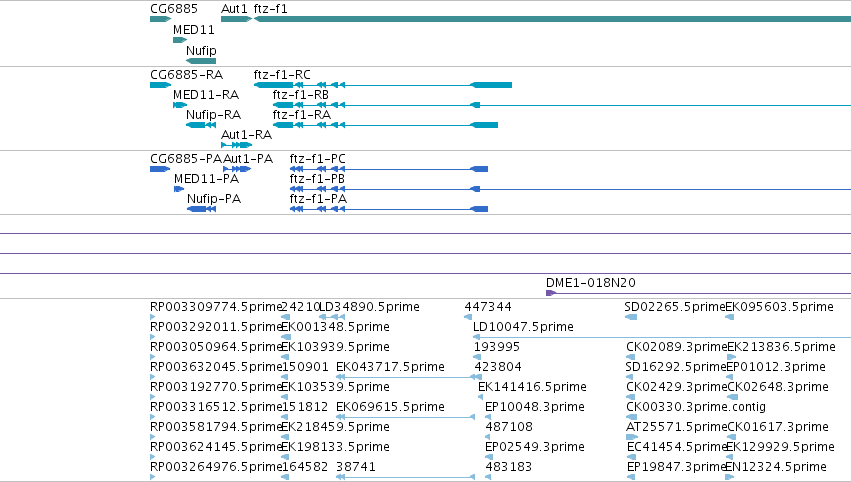The height and width of the screenshot is (482, 851).
Task: Open EST EP01012.3prime
Action: [776, 366]
